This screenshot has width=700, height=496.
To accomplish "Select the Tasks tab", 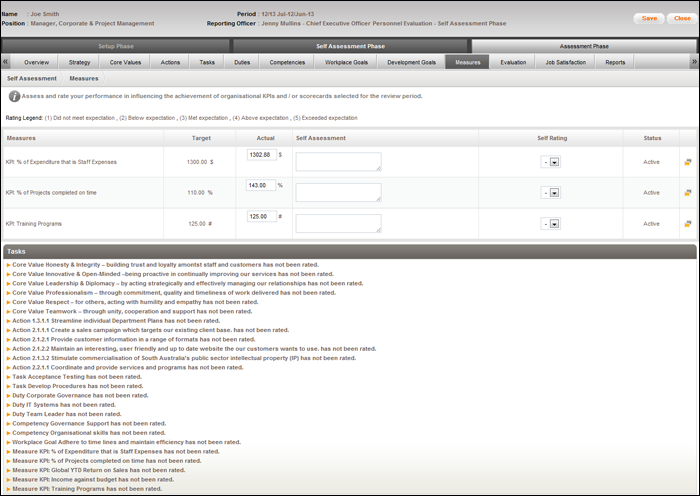I will [207, 63].
